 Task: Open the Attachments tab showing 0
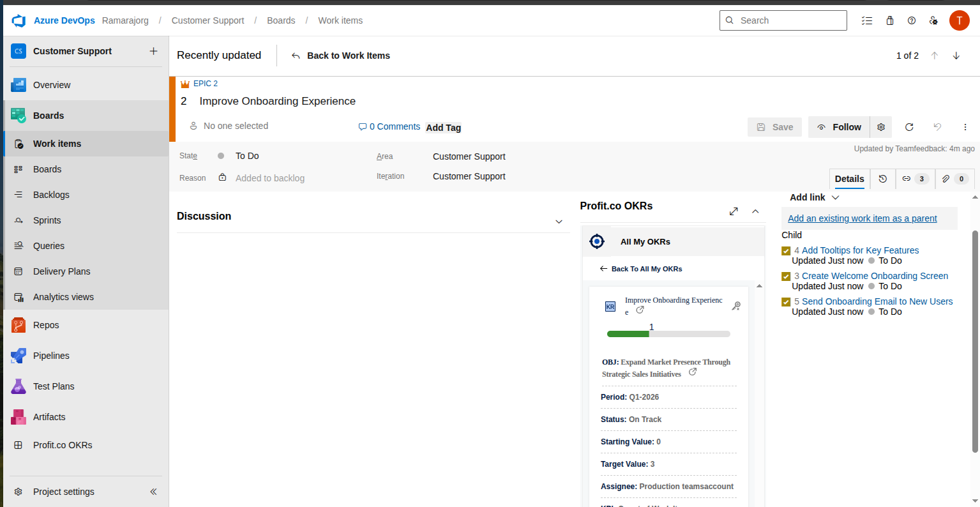pos(955,179)
